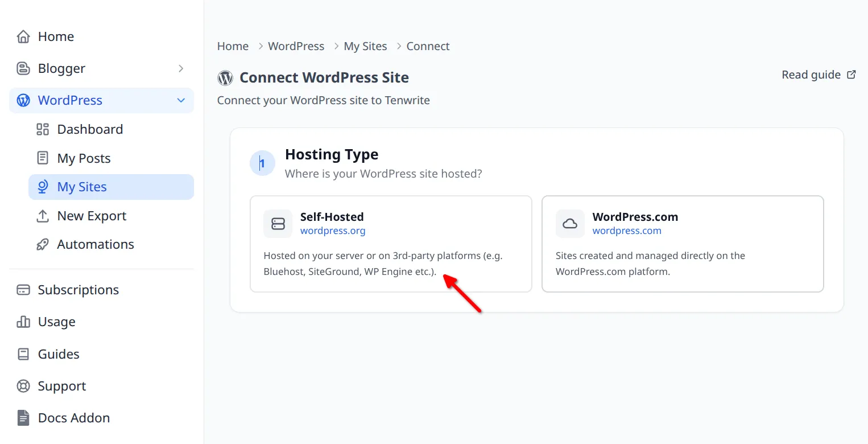Viewport: 868px width, 444px height.
Task: Open the Guides menu item
Action: [x=58, y=353]
